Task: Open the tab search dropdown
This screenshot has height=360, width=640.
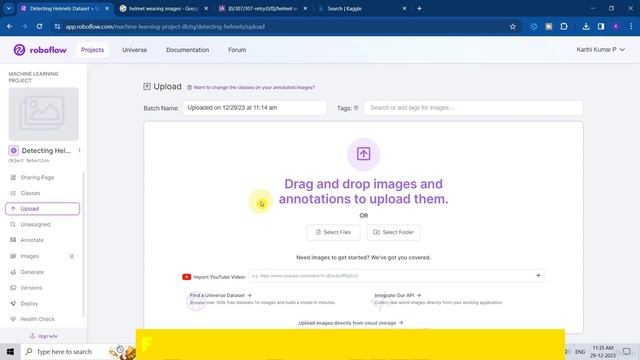Action: click(x=8, y=8)
